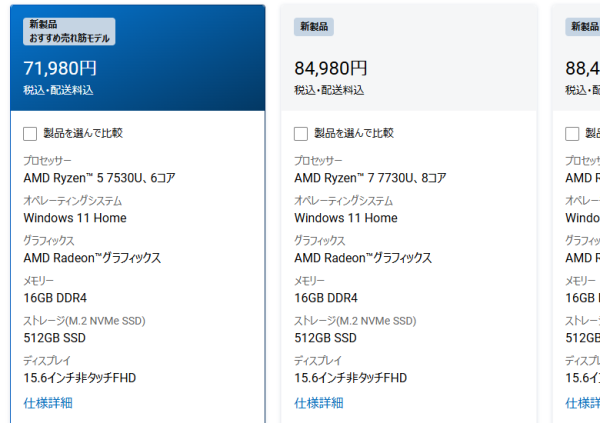Click Windows 11 Home on 84,980円 card

346,218
